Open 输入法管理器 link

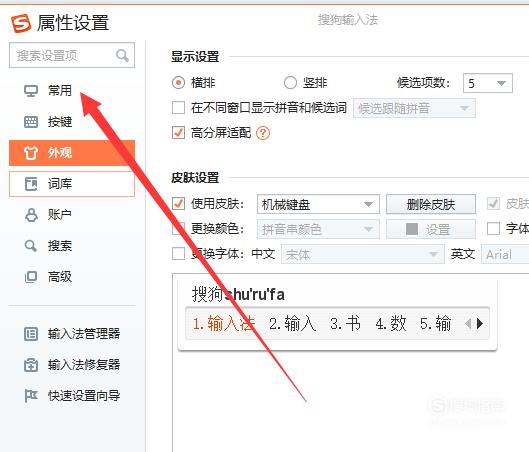coord(84,334)
